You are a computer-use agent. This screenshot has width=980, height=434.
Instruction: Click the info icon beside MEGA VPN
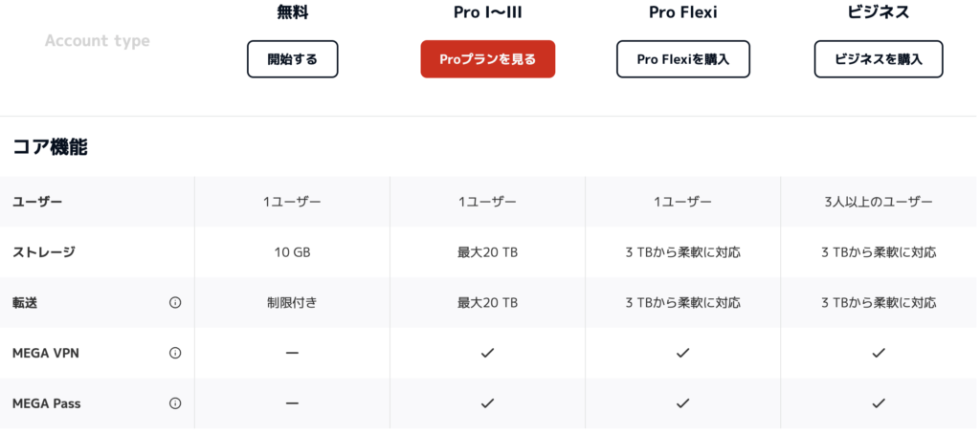(x=175, y=353)
